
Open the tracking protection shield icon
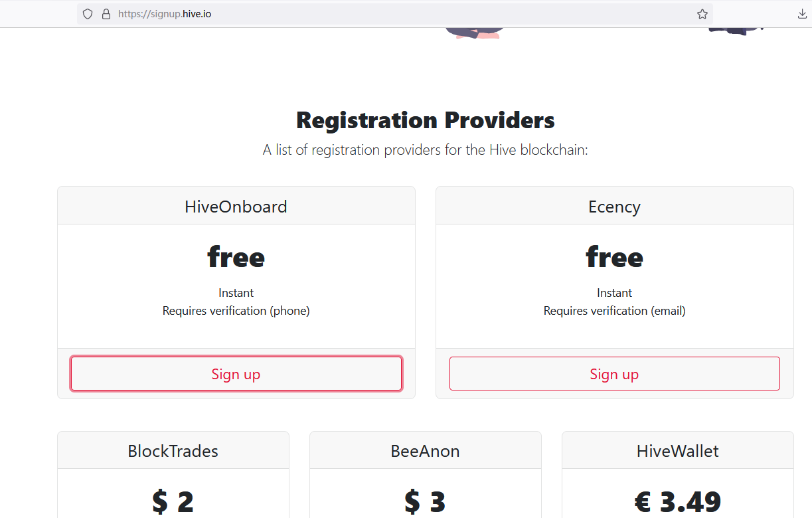88,14
